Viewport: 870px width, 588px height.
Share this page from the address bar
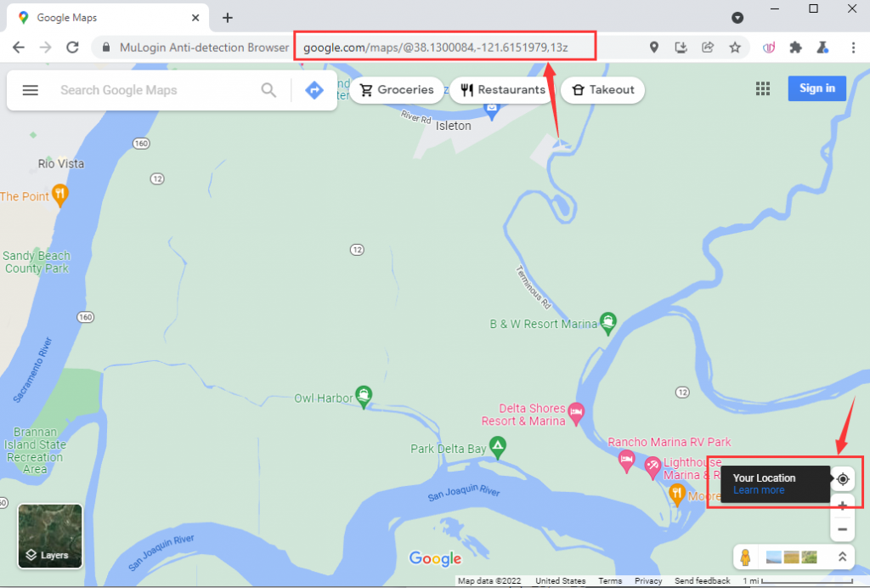[708, 48]
